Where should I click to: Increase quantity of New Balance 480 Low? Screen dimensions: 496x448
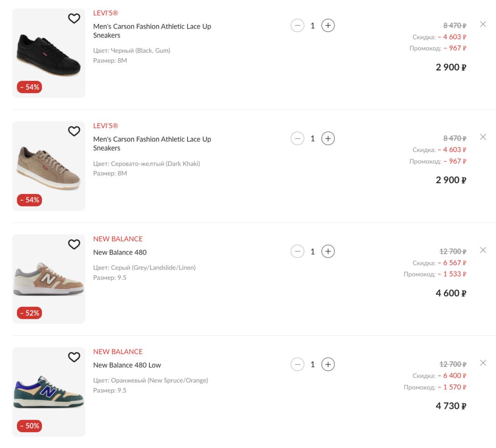[328, 364]
